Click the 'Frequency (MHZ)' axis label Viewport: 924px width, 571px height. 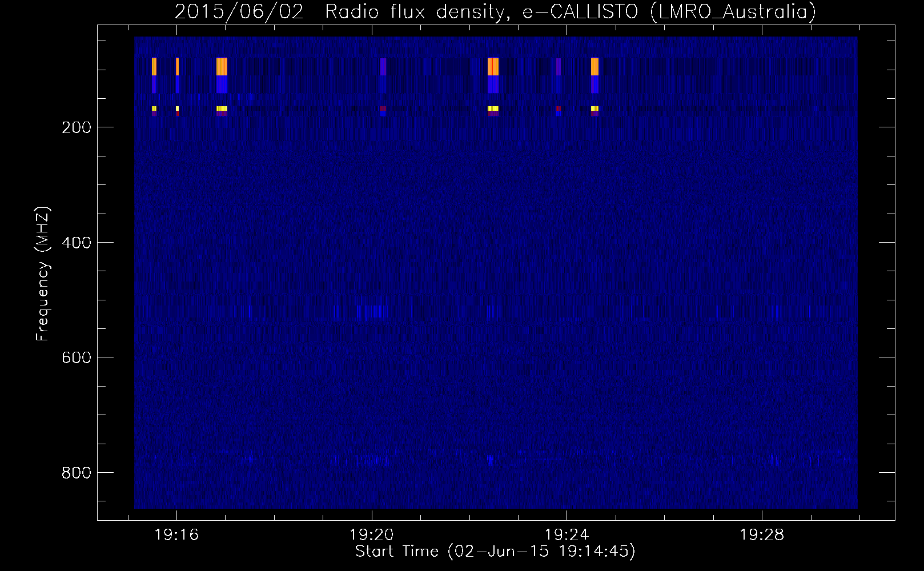(43, 274)
